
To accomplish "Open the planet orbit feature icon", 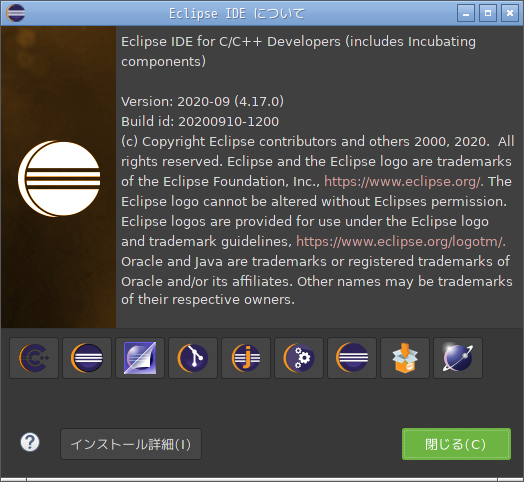I will pos(458,358).
